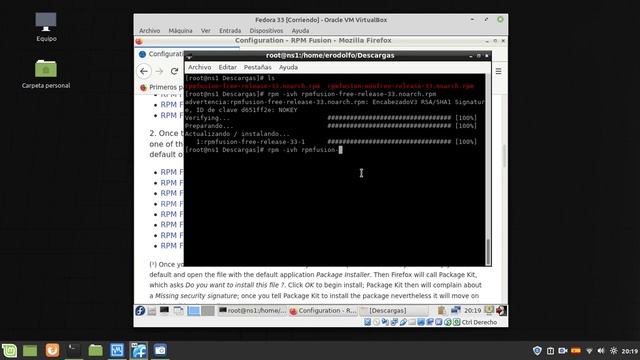Viewport: 640px width, 360px height.
Task: Open the network icon in Fedora panel
Action: tap(456, 311)
